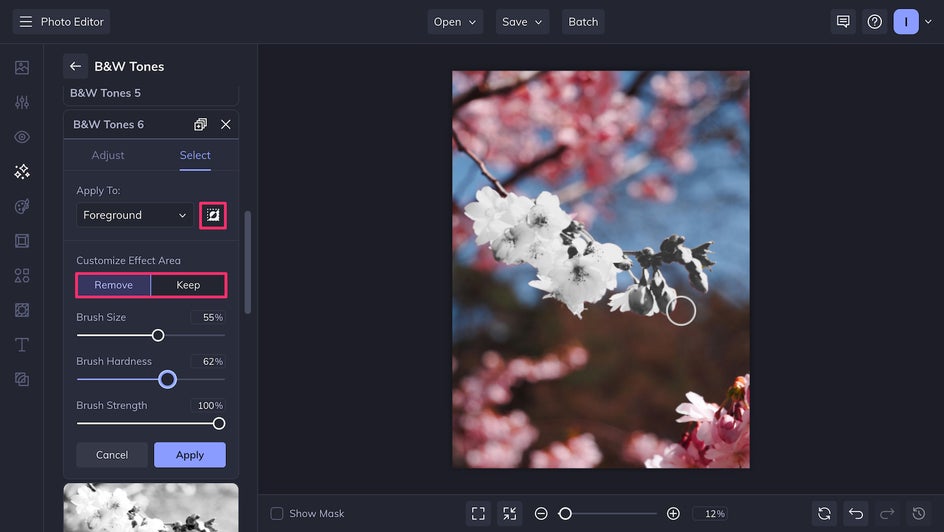Select the Text tool sidebar icon

click(x=22, y=345)
